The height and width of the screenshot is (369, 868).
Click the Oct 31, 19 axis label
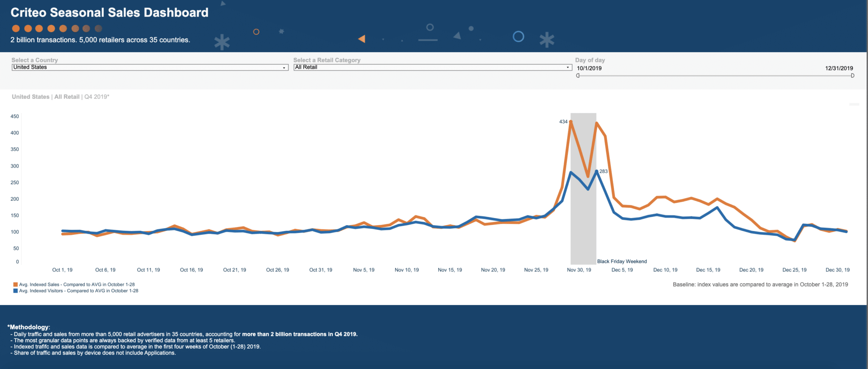pos(320,270)
